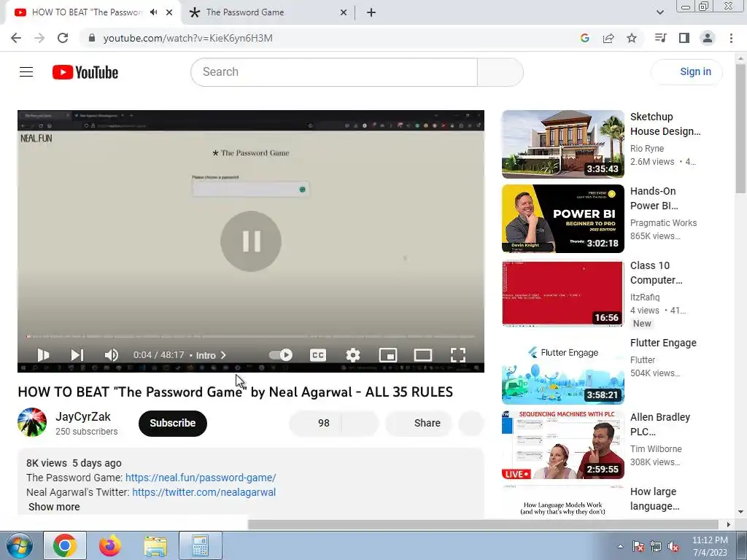Toggle closed captions with the CC button
This screenshot has height=560, width=747.
[x=318, y=355]
